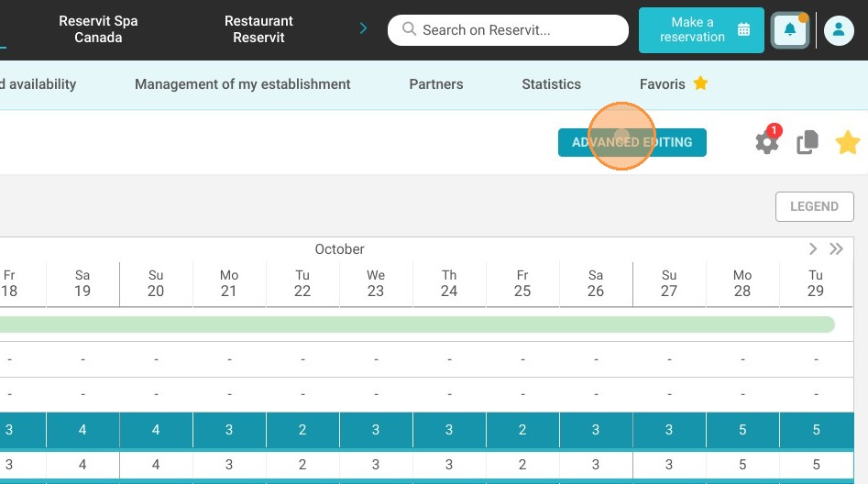Screen dimensions: 868x484
Task: Click the magnifier icon in search bar
Action: point(409,28)
